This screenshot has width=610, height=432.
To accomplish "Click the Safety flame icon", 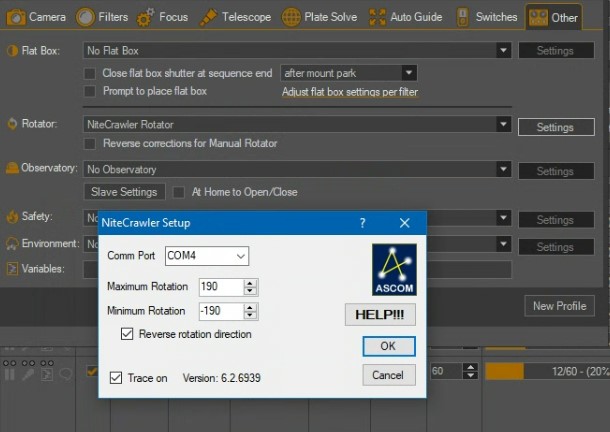I will click(x=12, y=216).
